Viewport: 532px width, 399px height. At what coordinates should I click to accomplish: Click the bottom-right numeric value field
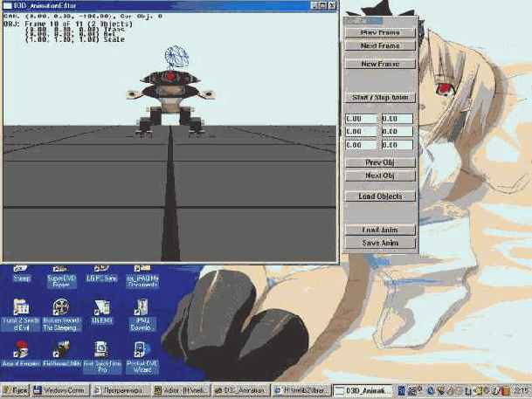pyautogui.click(x=397, y=145)
